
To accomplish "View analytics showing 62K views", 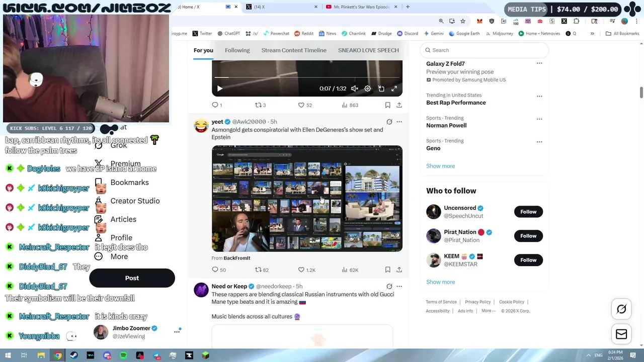I will [350, 270].
